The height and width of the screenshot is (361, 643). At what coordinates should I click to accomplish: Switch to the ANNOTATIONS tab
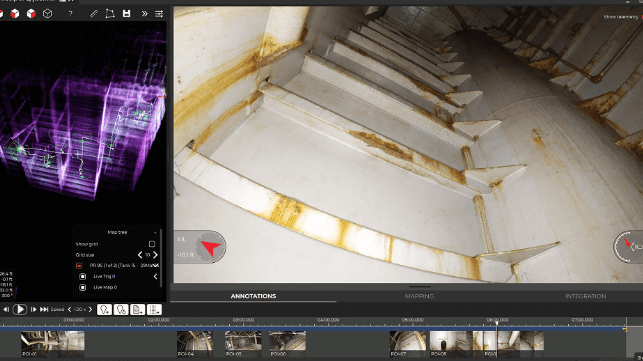click(253, 296)
